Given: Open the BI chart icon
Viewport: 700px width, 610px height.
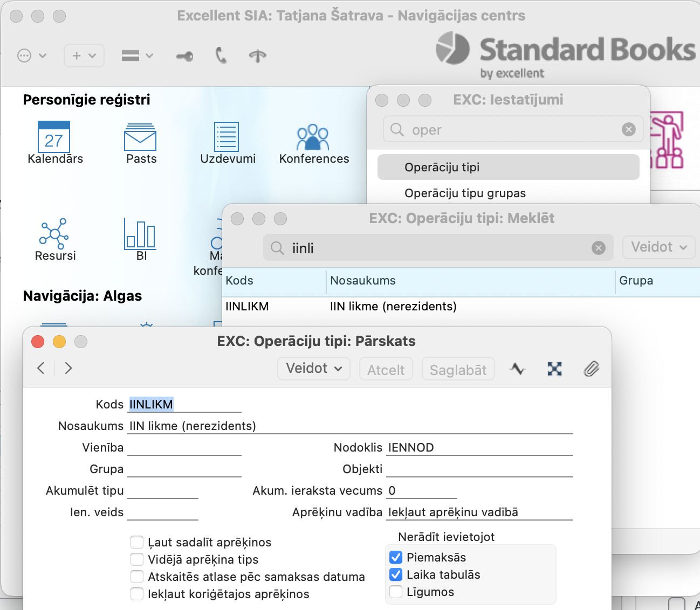Looking at the screenshot, I should [x=140, y=234].
